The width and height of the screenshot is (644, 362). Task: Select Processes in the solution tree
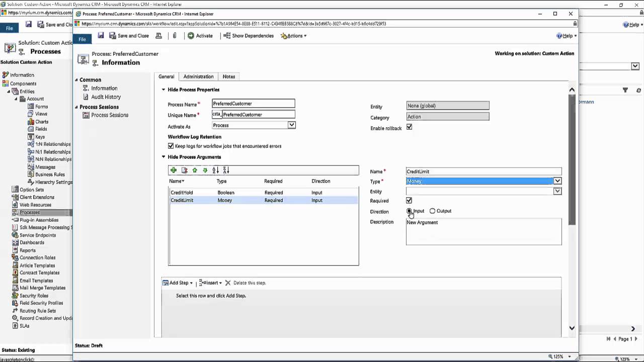(x=30, y=212)
